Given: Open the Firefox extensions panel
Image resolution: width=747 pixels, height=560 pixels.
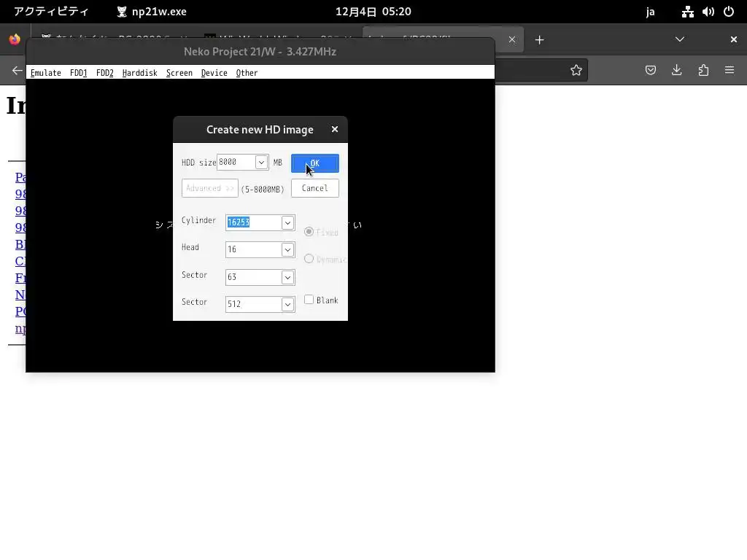Looking at the screenshot, I should (x=703, y=71).
